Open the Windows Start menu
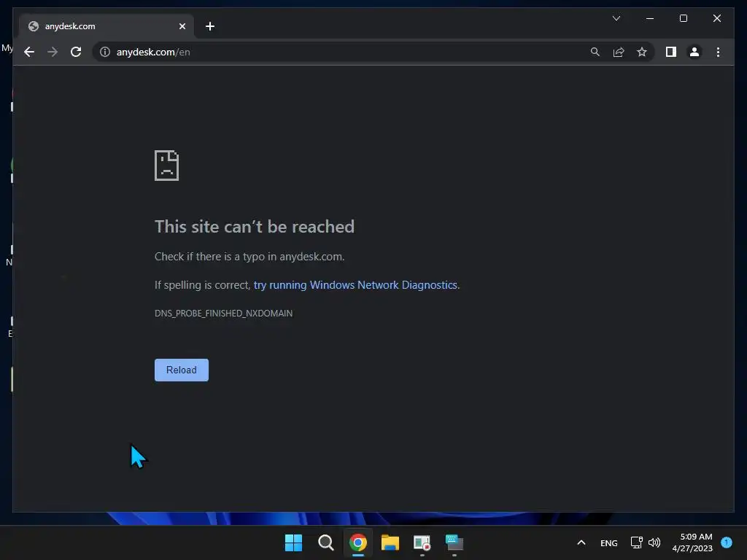The height and width of the screenshot is (560, 747). pos(293,542)
